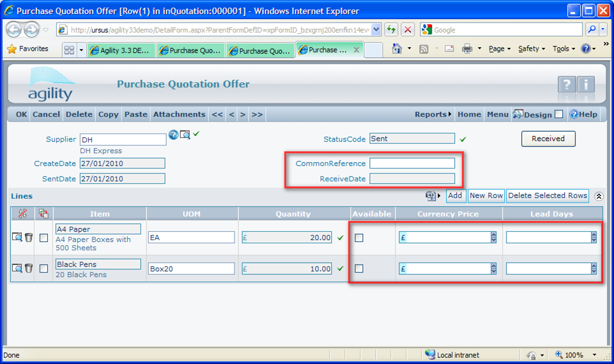Screen dimensions: 614x364
Task: Tick the Available checkbox for A4 Paper
Action: click(x=359, y=238)
